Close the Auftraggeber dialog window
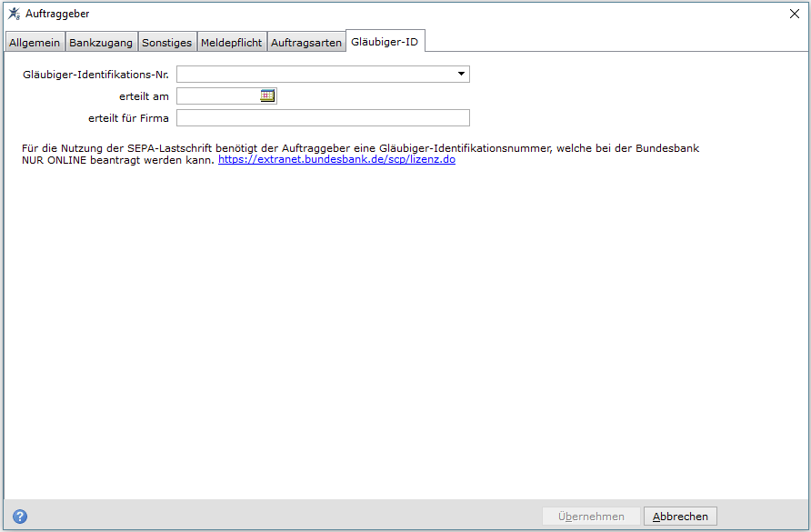The image size is (811, 532). [795, 14]
